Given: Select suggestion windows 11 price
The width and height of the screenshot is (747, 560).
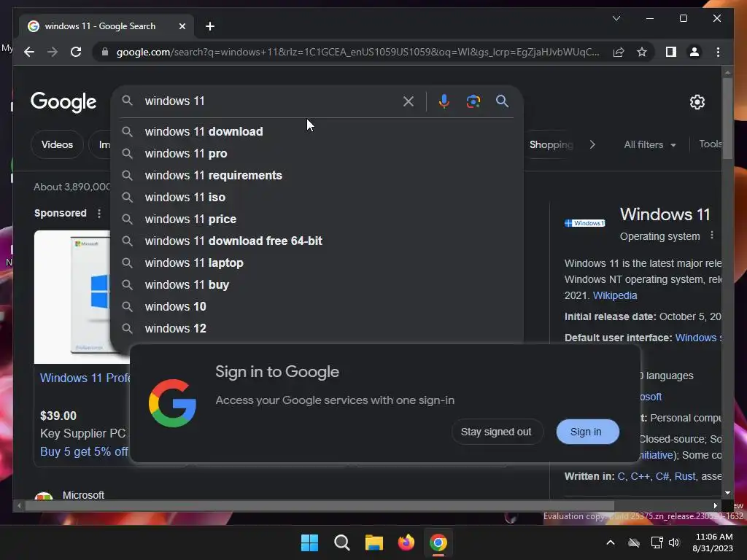Looking at the screenshot, I should coord(317,219).
